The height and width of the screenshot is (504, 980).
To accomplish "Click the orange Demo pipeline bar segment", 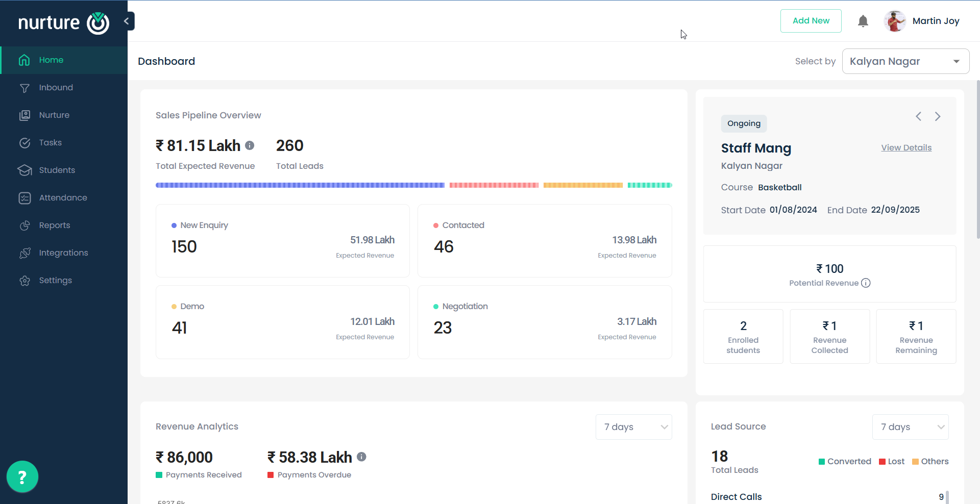I will pyautogui.click(x=583, y=185).
